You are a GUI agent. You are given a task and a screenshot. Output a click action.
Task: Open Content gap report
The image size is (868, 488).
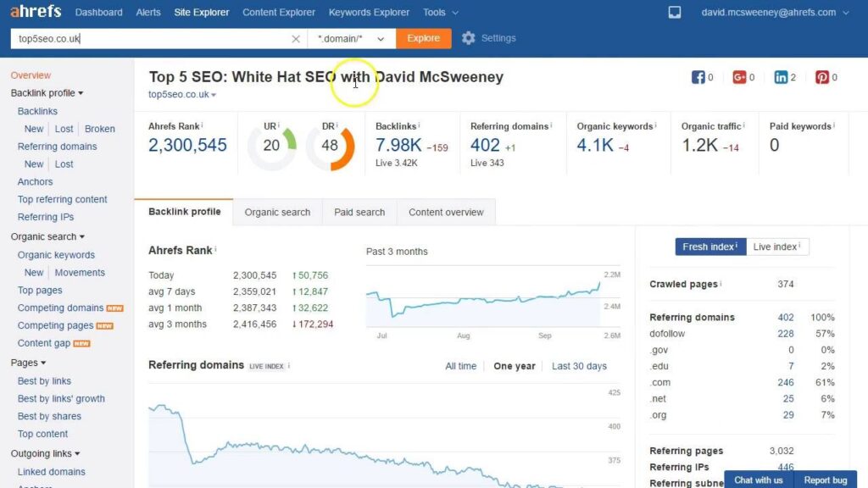pyautogui.click(x=44, y=344)
